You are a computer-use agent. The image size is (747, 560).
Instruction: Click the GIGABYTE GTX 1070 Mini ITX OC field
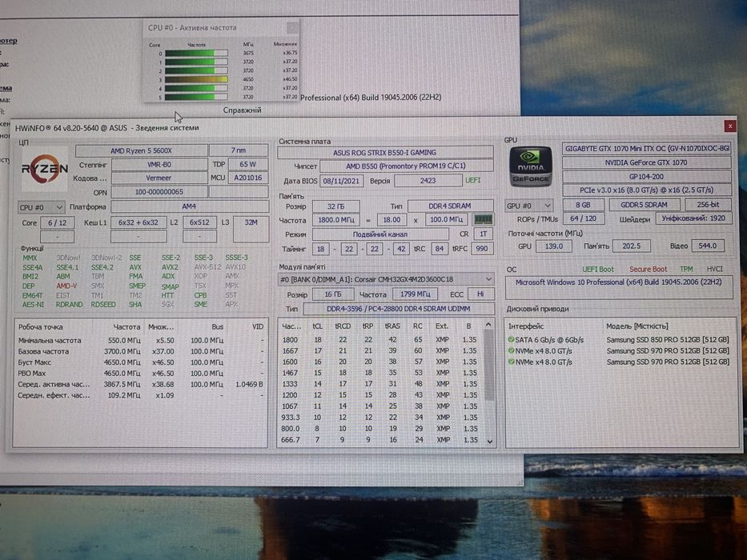[646, 149]
